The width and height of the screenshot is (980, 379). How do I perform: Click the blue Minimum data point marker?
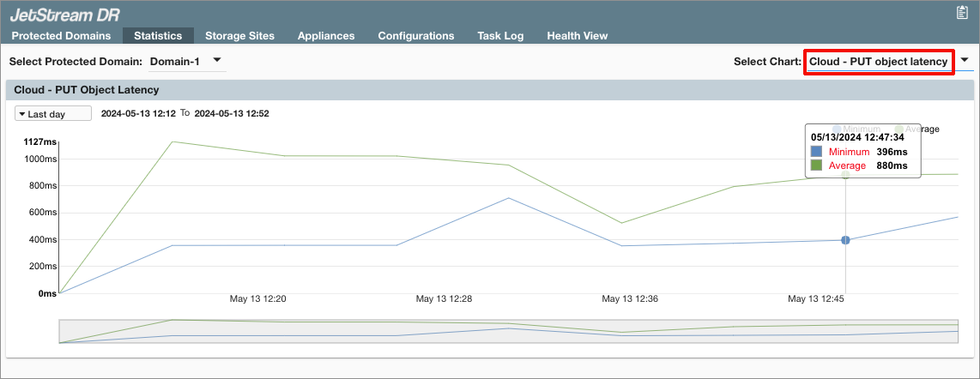tap(845, 240)
